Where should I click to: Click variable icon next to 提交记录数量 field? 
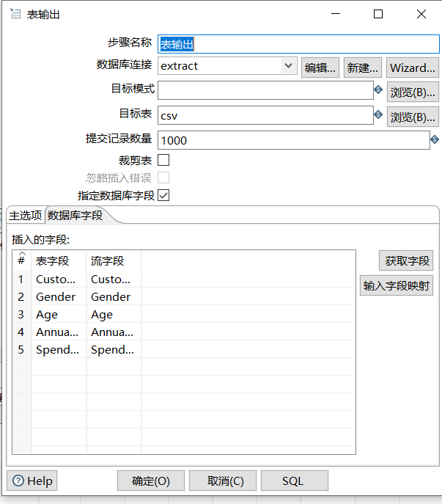(435, 139)
